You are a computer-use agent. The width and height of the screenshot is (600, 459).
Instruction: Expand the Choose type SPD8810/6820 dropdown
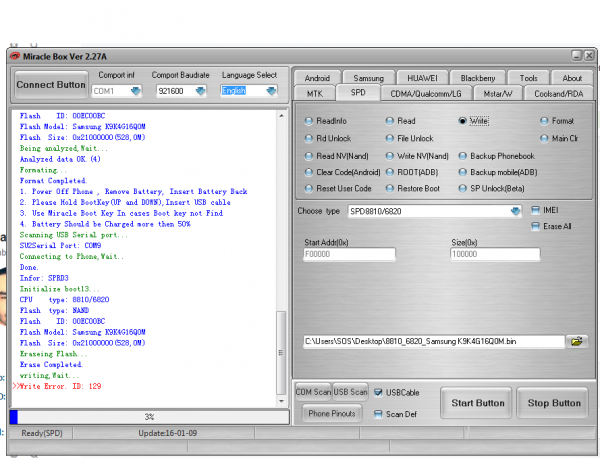tap(515, 211)
